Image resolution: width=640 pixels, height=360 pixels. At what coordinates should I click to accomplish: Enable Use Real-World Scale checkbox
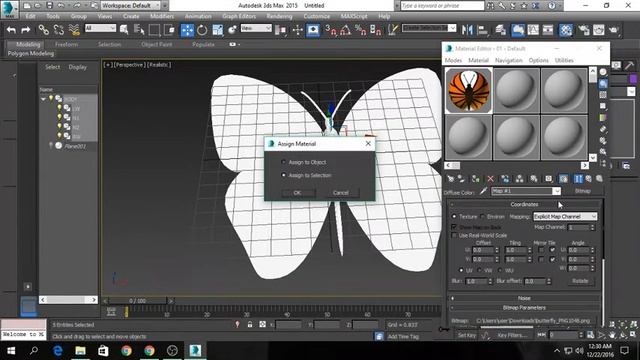point(454,236)
